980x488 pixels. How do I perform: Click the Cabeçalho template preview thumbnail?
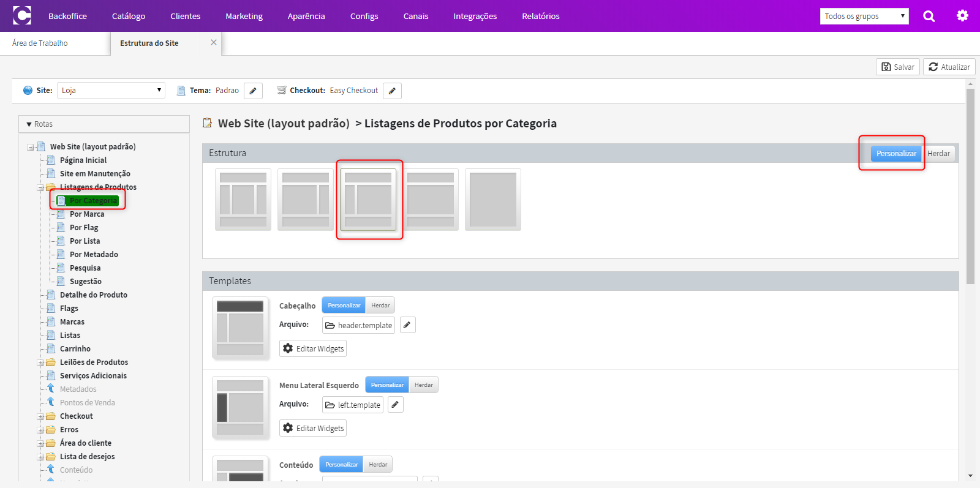coord(240,328)
